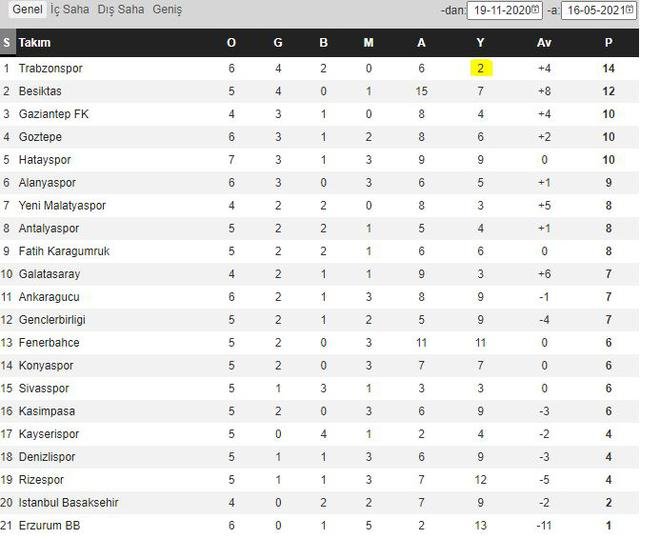Open the Trabzonspor team link
Viewport: 670px width, 539px height.
tap(50, 68)
